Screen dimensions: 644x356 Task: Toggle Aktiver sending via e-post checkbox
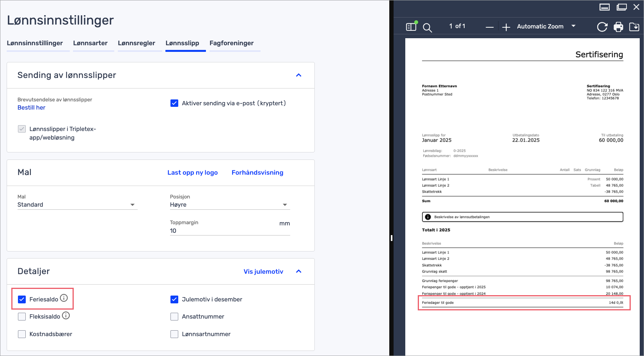(x=174, y=103)
